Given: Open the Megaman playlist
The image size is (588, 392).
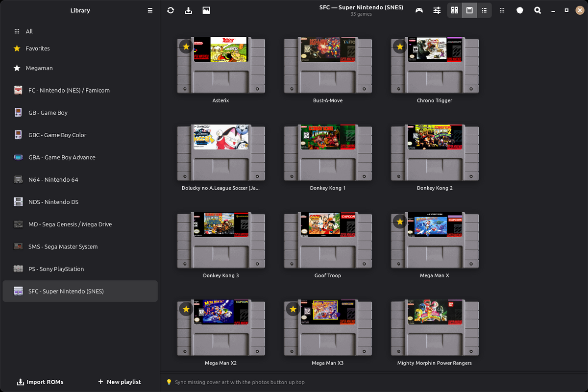Looking at the screenshot, I should point(80,68).
